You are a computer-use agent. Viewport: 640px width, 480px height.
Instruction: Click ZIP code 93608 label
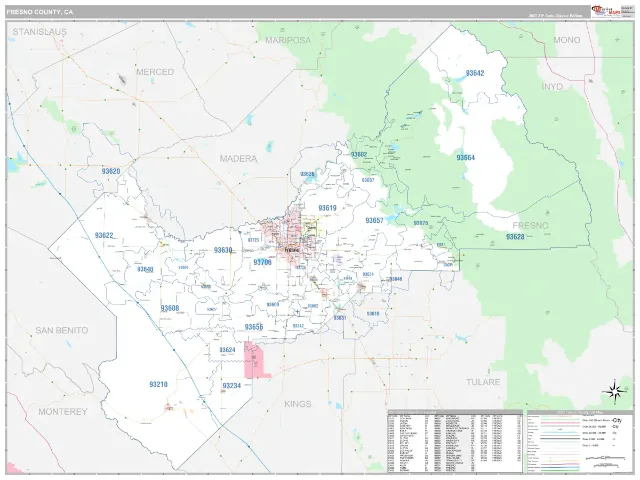click(x=170, y=308)
